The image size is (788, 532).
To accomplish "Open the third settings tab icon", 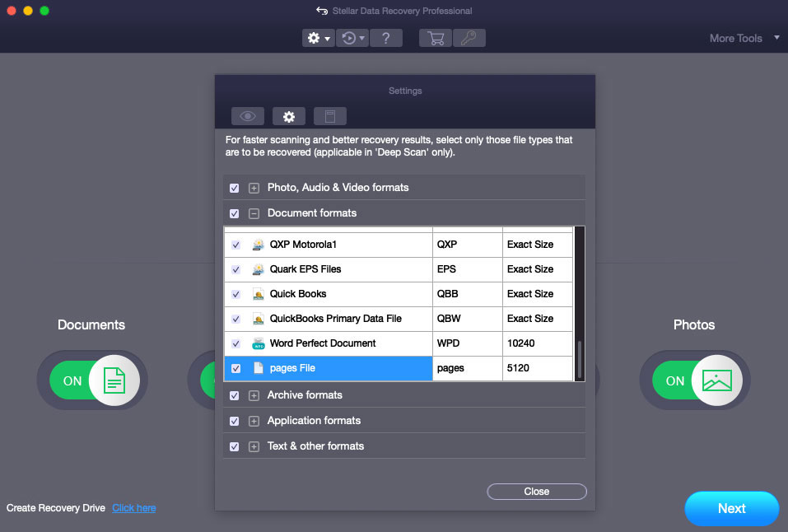I will (x=330, y=116).
